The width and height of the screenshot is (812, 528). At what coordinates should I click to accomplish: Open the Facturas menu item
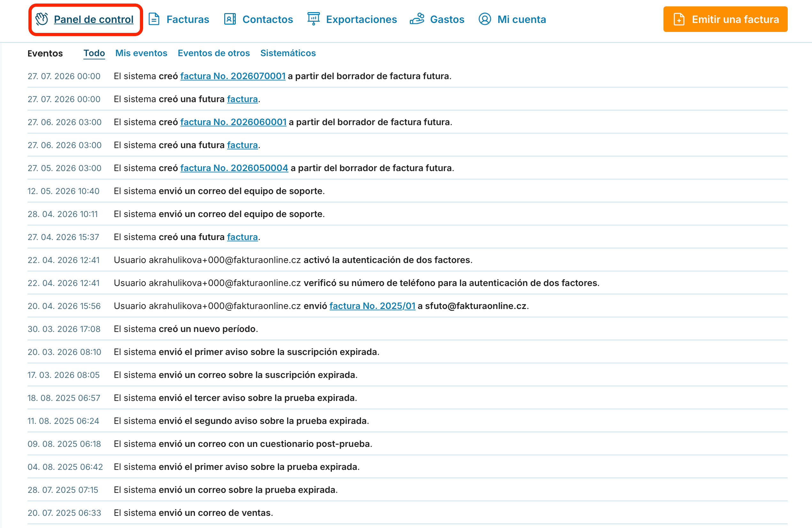187,19
